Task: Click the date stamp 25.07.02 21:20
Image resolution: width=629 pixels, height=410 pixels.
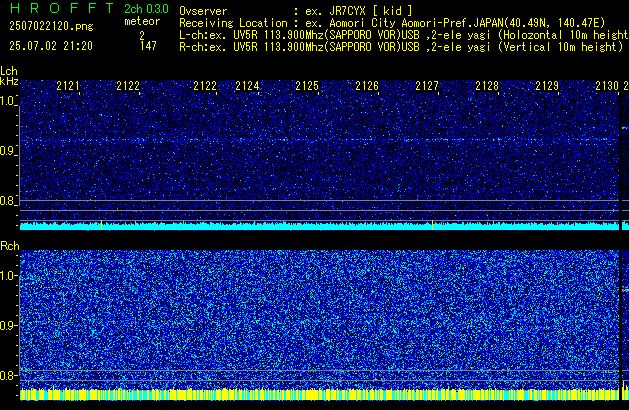Action: click(x=51, y=46)
